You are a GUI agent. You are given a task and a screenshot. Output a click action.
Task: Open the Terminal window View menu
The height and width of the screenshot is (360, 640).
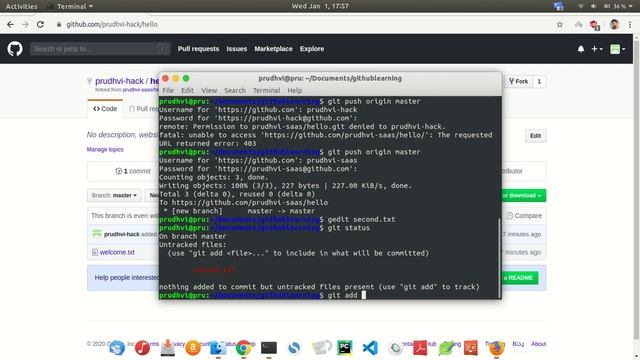(x=209, y=91)
